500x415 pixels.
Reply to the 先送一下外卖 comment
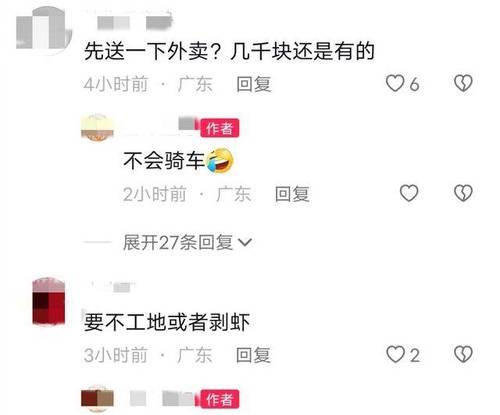pos(253,84)
